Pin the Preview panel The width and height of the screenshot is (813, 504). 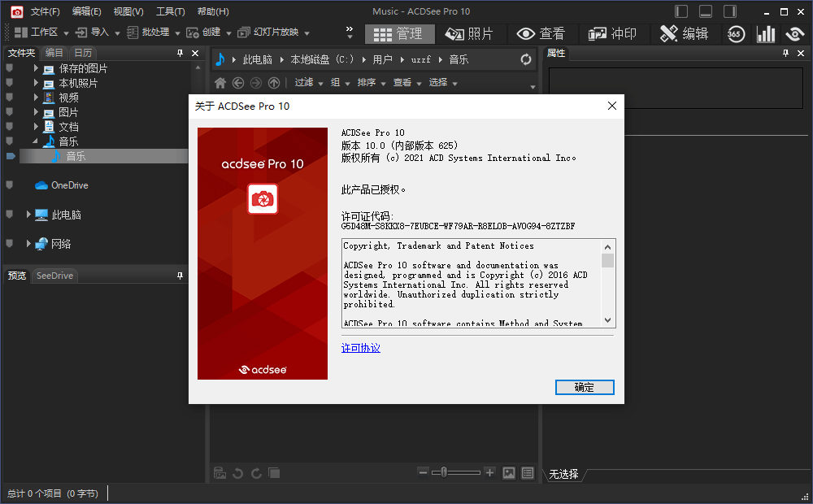click(x=180, y=276)
